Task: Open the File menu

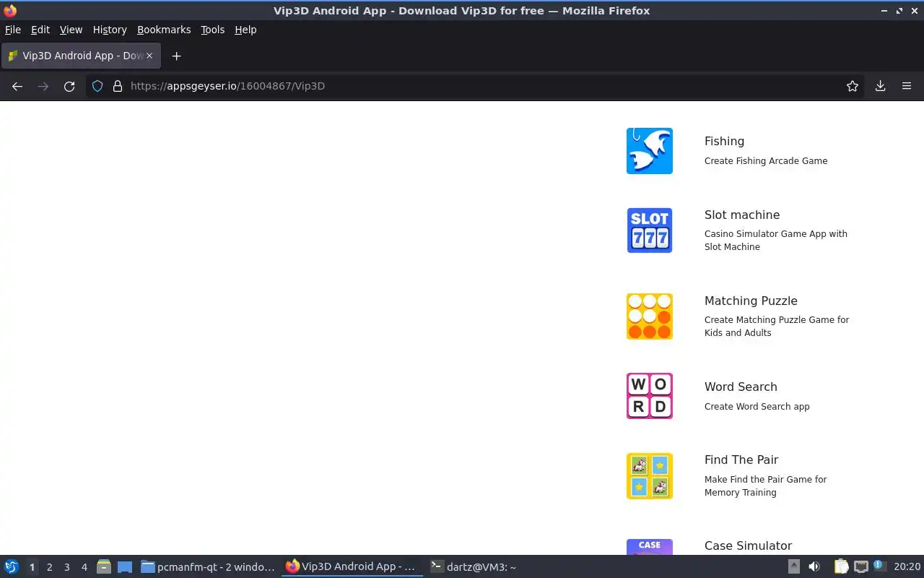Action: [13, 30]
